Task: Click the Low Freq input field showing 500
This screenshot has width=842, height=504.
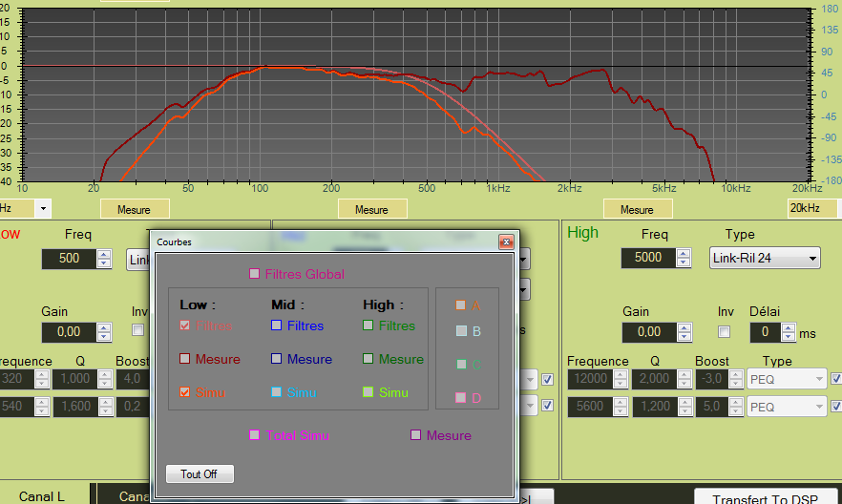Action: click(68, 258)
